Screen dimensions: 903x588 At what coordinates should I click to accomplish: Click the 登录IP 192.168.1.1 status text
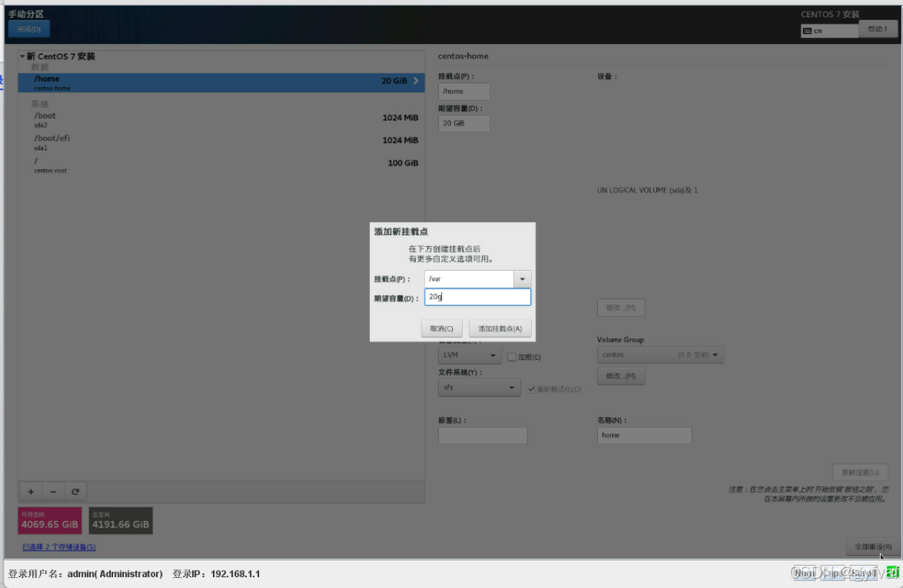(216, 574)
